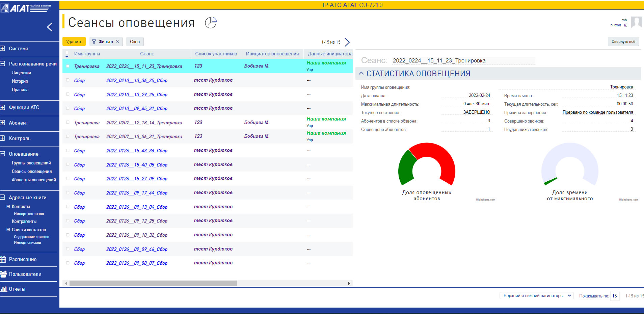
Task: Check the row 2022_0207__10_06_31_Тренировка
Action: (68, 136)
